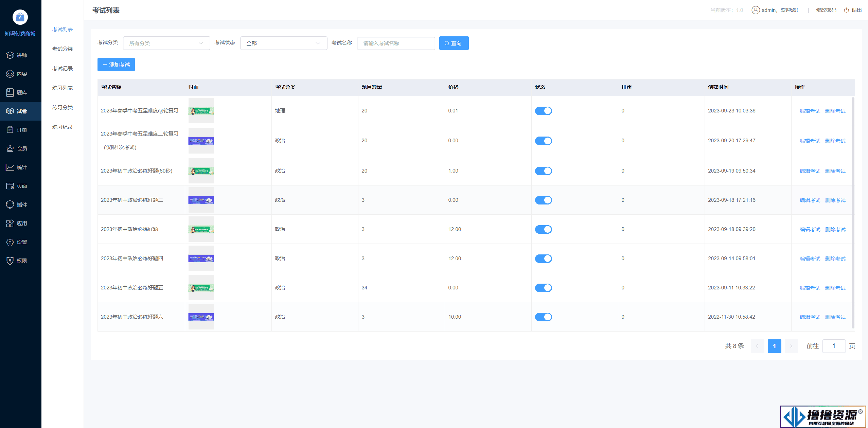Toggle status of 必练好题六 exam

coord(544,317)
